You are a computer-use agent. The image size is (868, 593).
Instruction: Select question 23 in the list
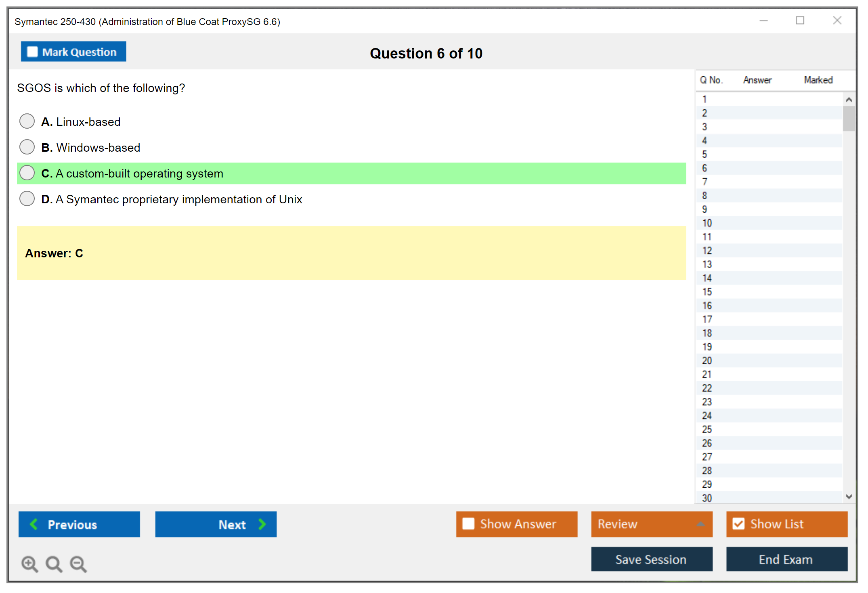coord(707,402)
